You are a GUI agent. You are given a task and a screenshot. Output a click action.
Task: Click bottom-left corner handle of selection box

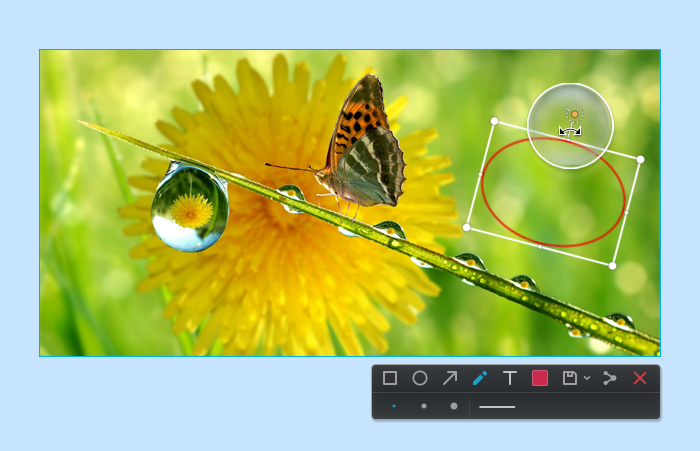click(x=467, y=228)
